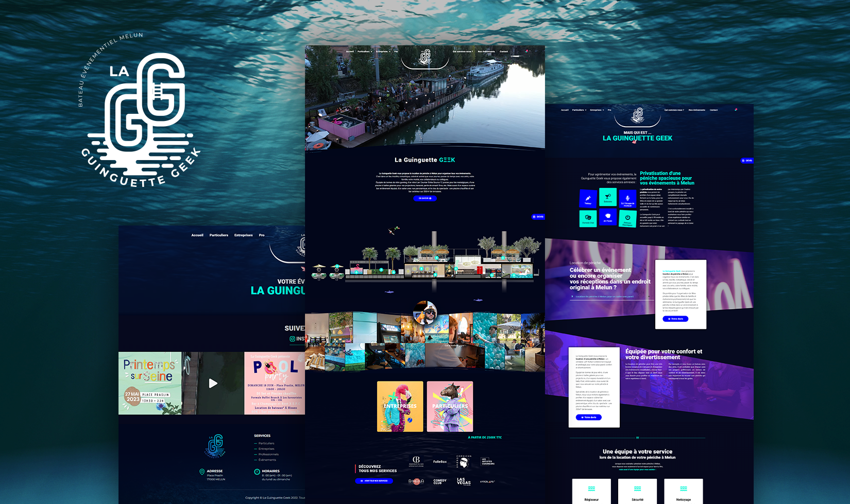Viewport: 850px width, 504px height.
Task: Click the address location pin icon
Action: tap(202, 472)
